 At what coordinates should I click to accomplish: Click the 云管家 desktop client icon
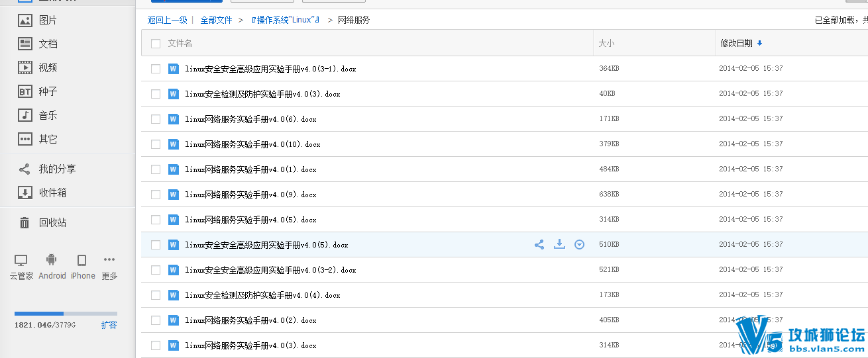pyautogui.click(x=21, y=260)
